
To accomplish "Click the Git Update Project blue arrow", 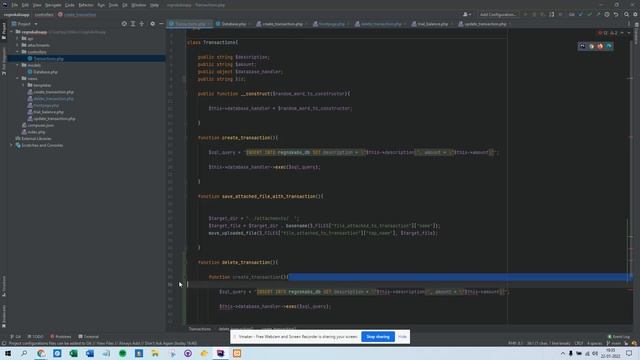I will tap(581, 14).
